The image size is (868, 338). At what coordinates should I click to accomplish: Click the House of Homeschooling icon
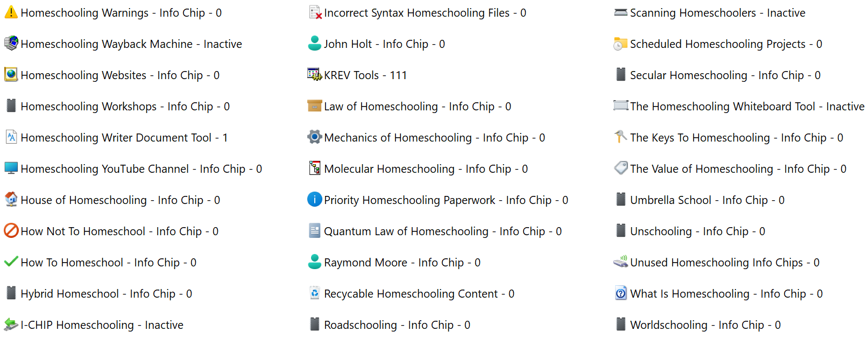11,200
